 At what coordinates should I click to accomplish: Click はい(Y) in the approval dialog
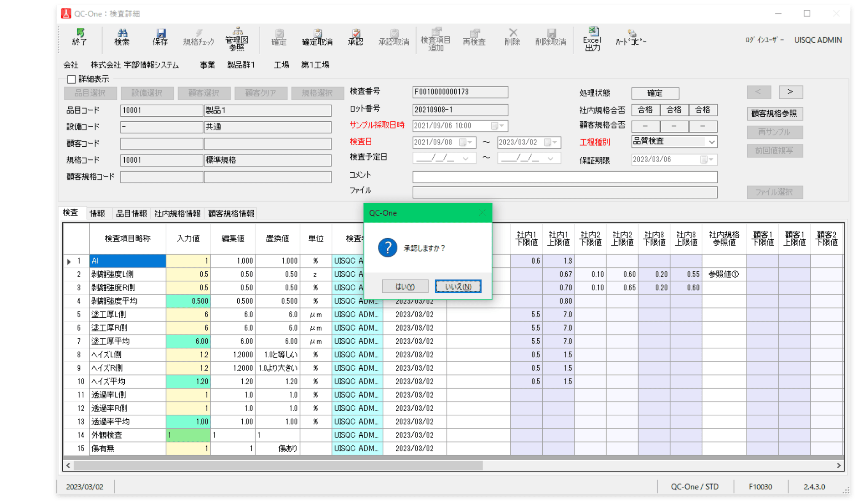tap(405, 287)
